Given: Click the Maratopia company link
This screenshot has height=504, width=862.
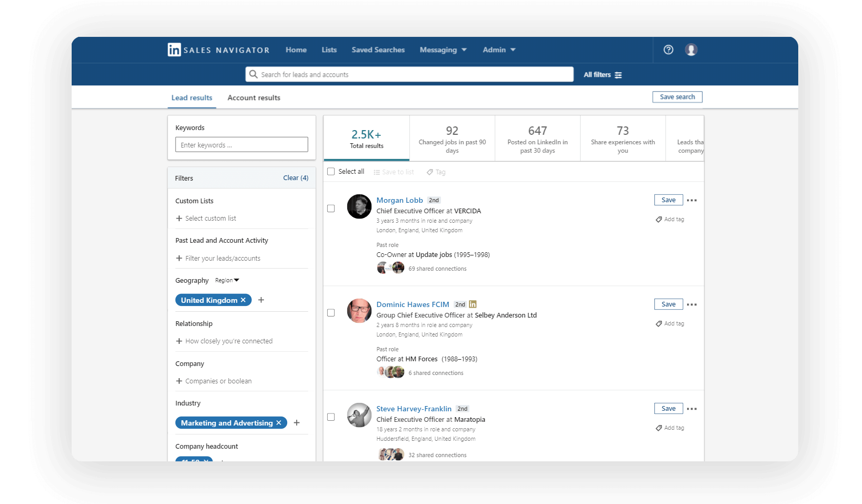Looking at the screenshot, I should point(469,420).
